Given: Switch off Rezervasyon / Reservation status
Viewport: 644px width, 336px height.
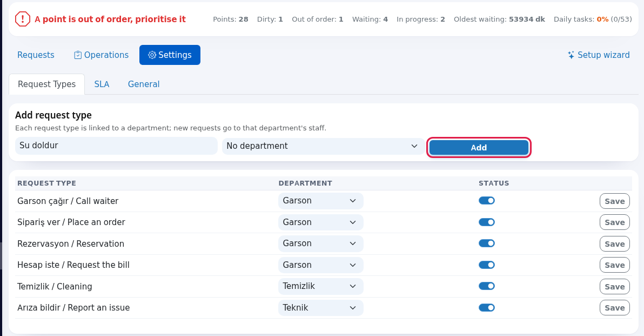Looking at the screenshot, I should click(487, 243).
